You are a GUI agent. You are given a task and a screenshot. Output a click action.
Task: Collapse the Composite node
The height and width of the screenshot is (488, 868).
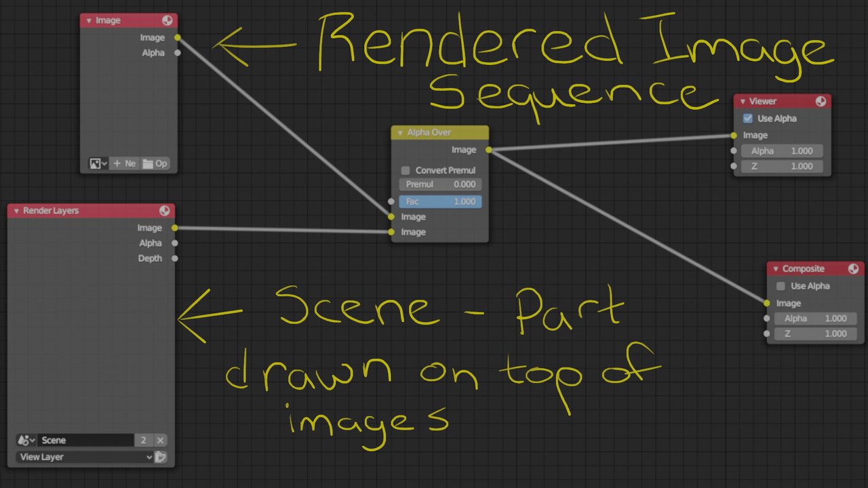tap(776, 269)
